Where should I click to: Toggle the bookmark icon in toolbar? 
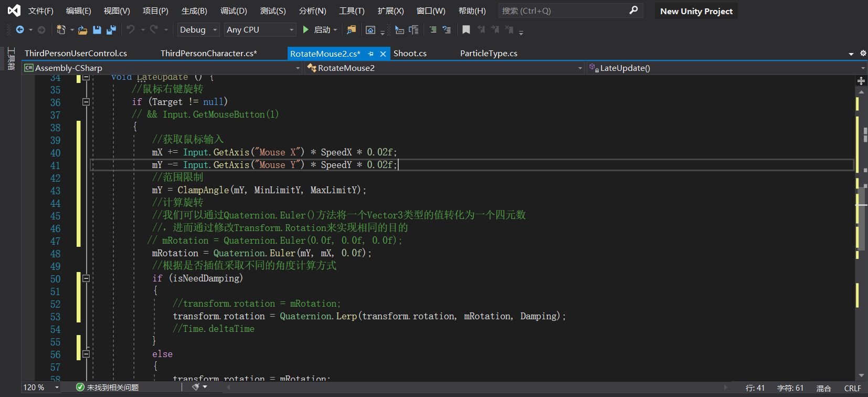click(466, 30)
